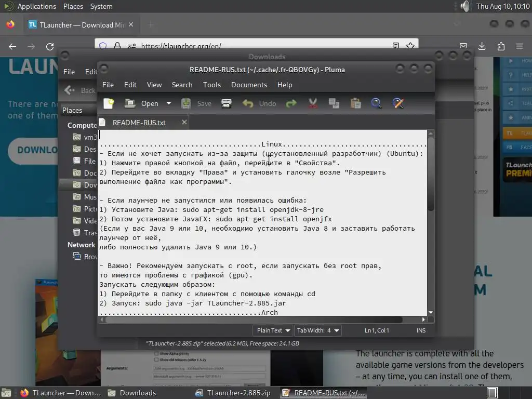The height and width of the screenshot is (399, 532).
Task: Open Firefox hamburger application menu
Action: [520, 46]
